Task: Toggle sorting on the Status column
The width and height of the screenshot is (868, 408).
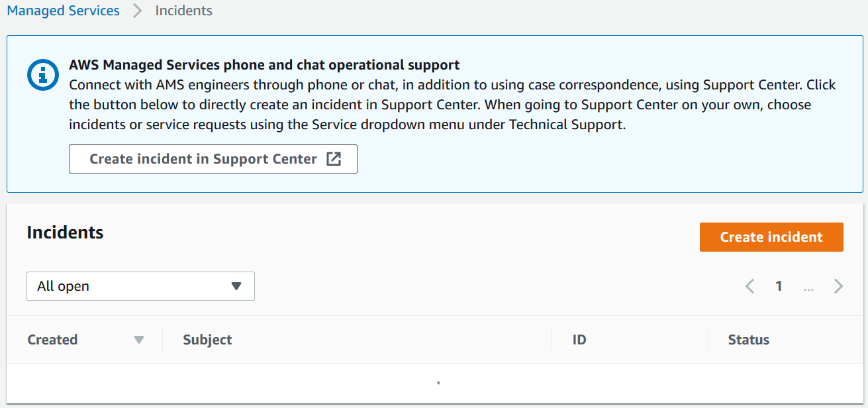Action: pyautogui.click(x=748, y=339)
